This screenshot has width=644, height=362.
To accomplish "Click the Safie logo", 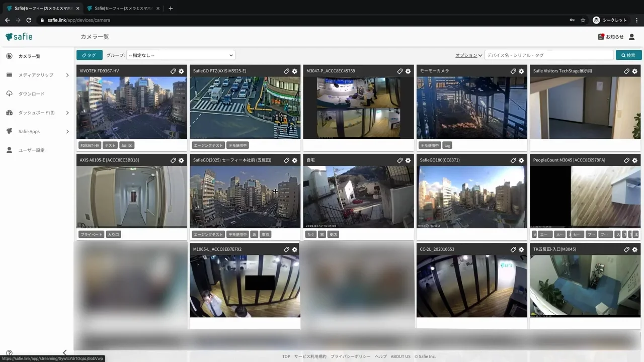I will tap(19, 37).
